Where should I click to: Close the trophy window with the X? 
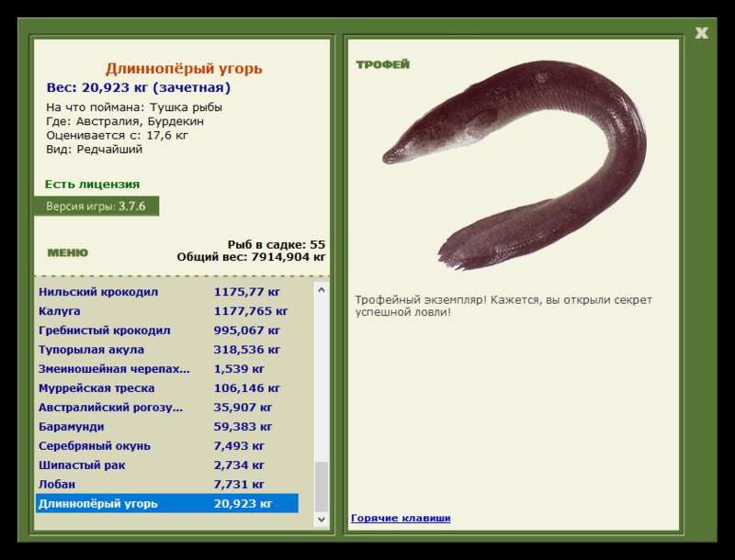[x=701, y=33]
